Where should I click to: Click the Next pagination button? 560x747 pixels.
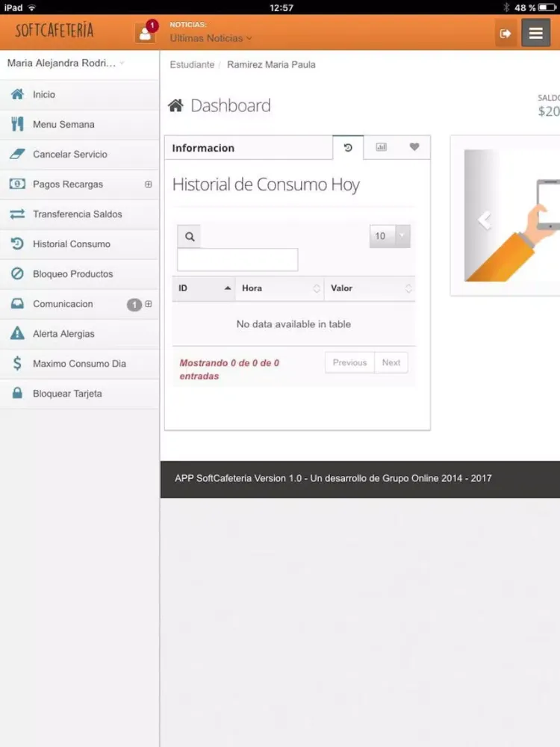pyautogui.click(x=391, y=363)
